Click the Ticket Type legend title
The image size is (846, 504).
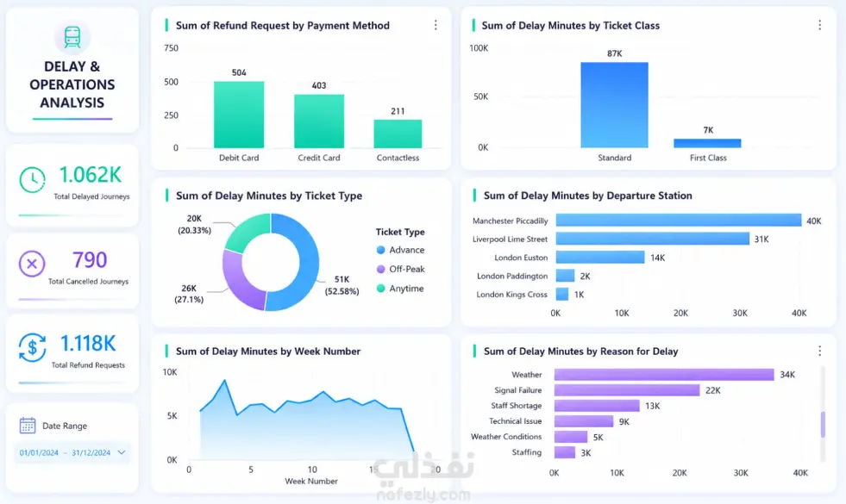click(400, 232)
